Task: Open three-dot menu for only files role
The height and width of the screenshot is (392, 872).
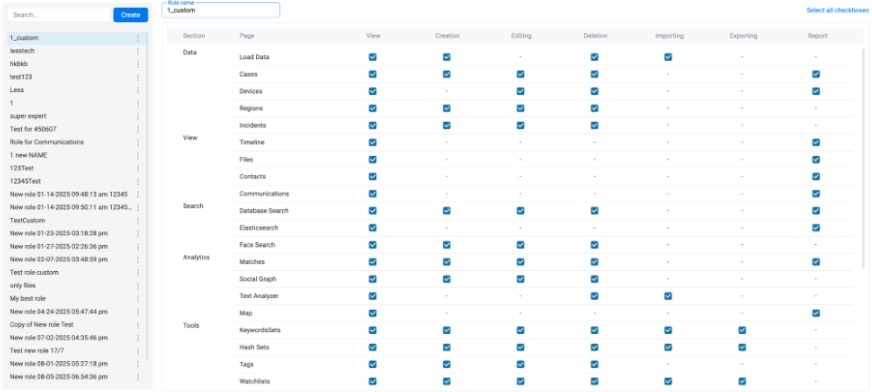Action: 138,286
